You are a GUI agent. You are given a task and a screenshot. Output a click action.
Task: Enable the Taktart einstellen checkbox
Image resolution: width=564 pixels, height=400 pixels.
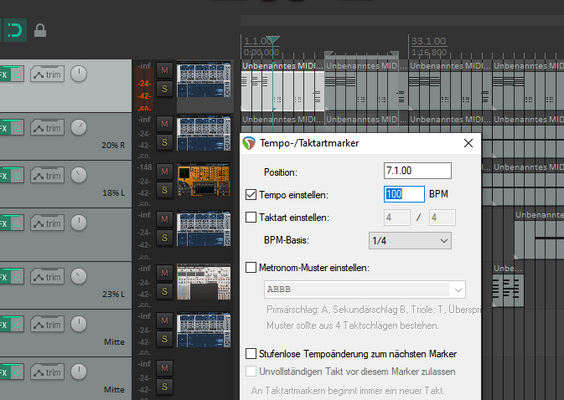pos(251,217)
